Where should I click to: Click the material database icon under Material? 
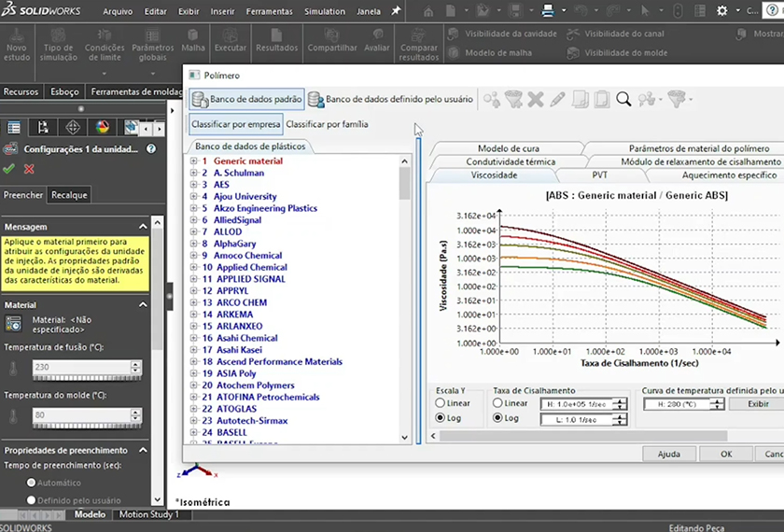pos(13,324)
